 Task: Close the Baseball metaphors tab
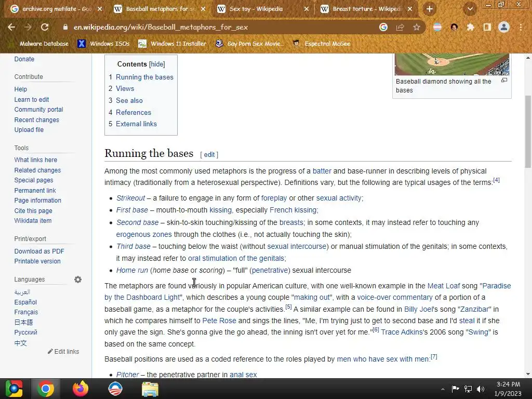point(203,9)
